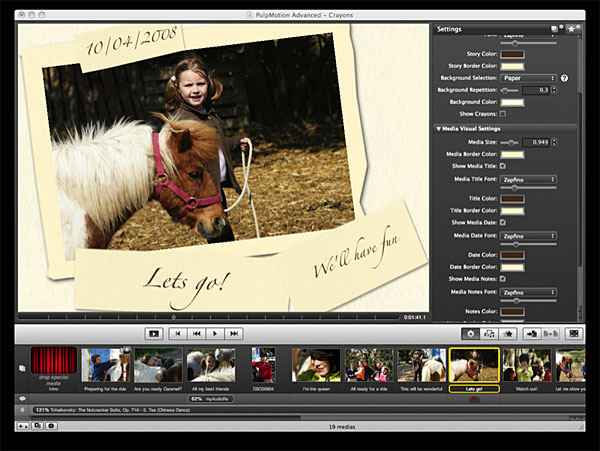The image size is (600, 451).
Task: Change the Media Border Color swatch
Action: (512, 155)
